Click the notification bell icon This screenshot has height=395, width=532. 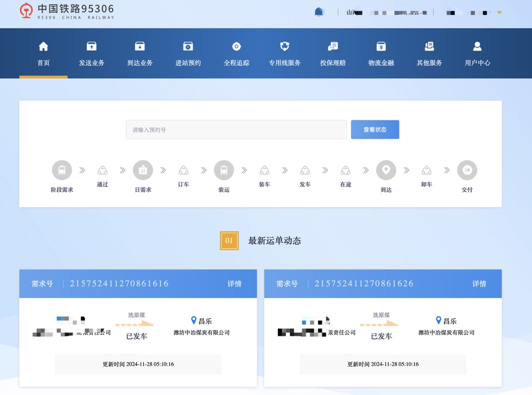(319, 12)
